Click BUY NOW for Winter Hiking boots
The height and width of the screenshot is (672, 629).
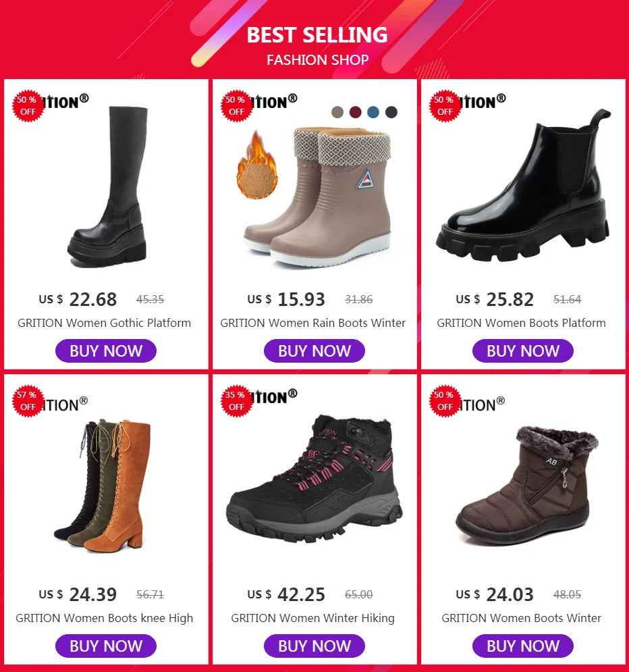coord(314,646)
